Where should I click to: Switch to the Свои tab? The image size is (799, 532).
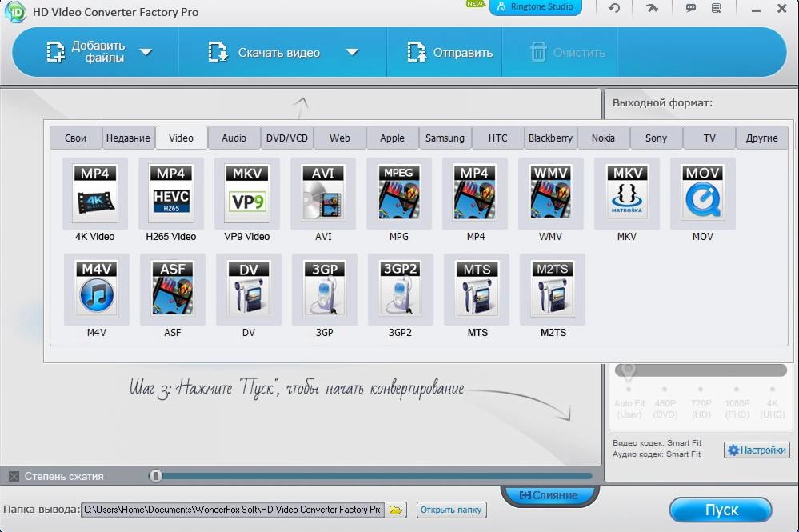75,138
